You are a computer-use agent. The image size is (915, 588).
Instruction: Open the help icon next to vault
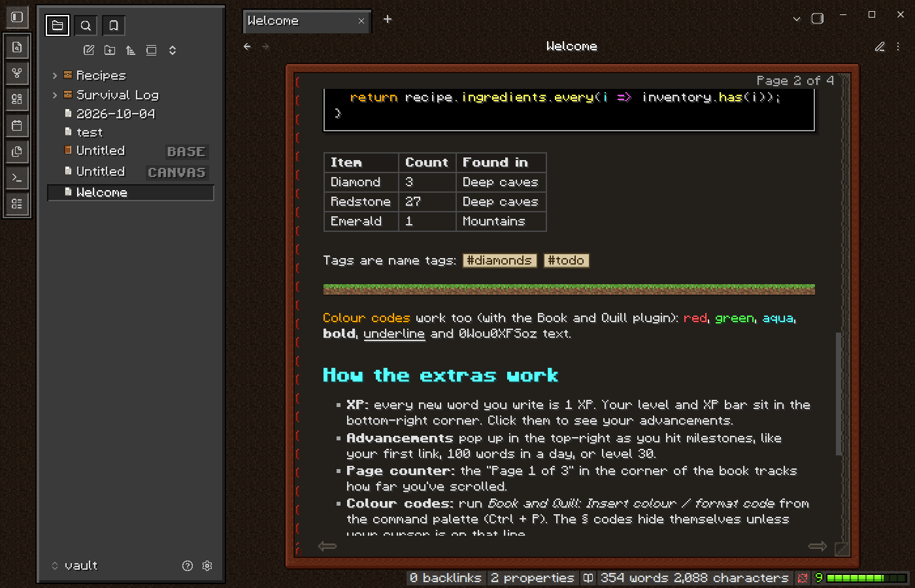[x=188, y=566]
